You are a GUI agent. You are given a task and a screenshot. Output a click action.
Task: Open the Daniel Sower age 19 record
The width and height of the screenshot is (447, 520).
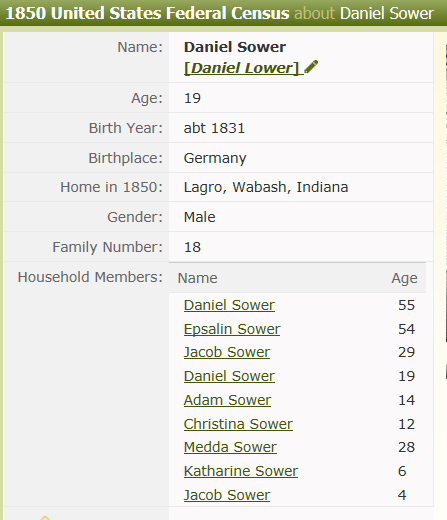pos(229,376)
